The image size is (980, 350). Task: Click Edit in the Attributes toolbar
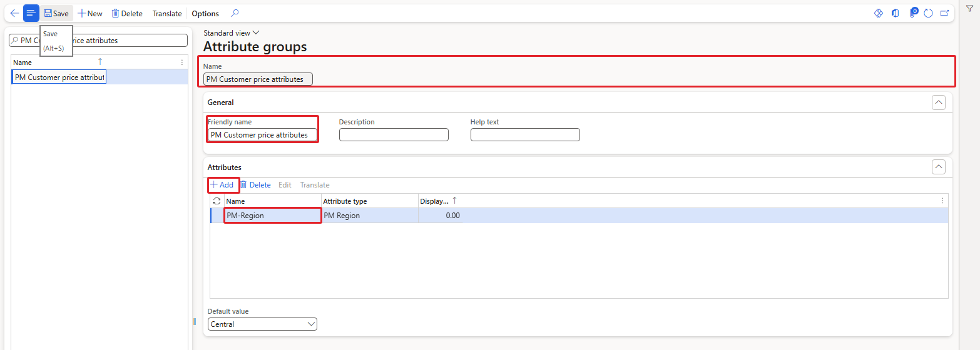pos(285,185)
